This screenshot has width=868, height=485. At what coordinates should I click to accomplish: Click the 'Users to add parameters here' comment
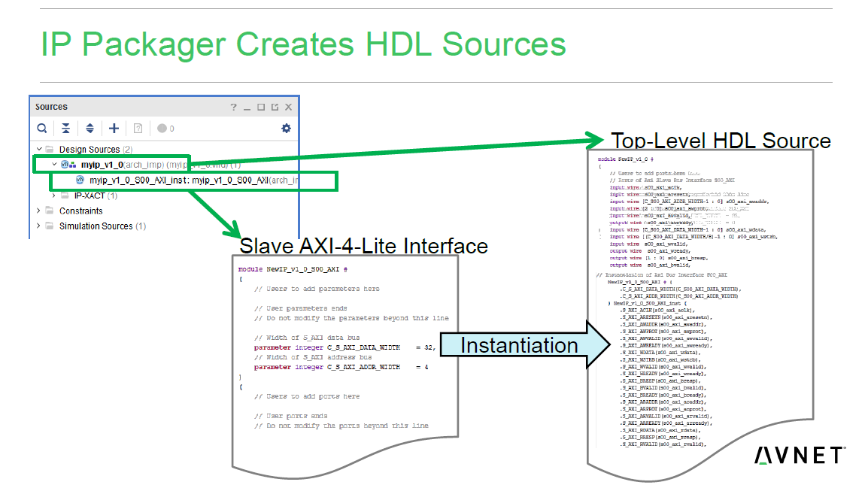[x=317, y=289]
